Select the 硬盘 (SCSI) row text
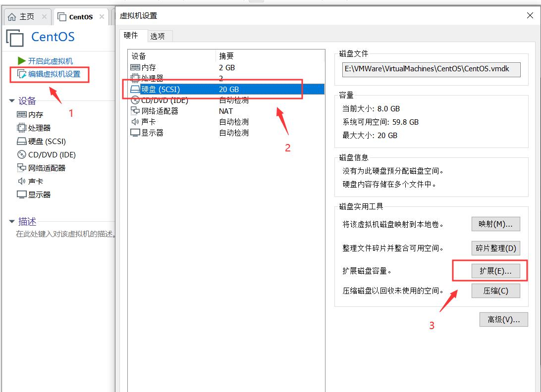 click(161, 89)
